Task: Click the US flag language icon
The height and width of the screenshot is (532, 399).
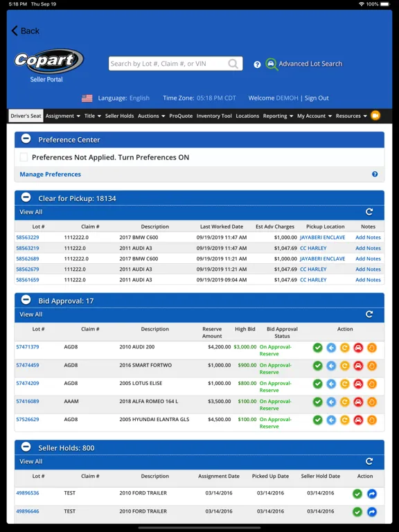Action: pos(87,98)
